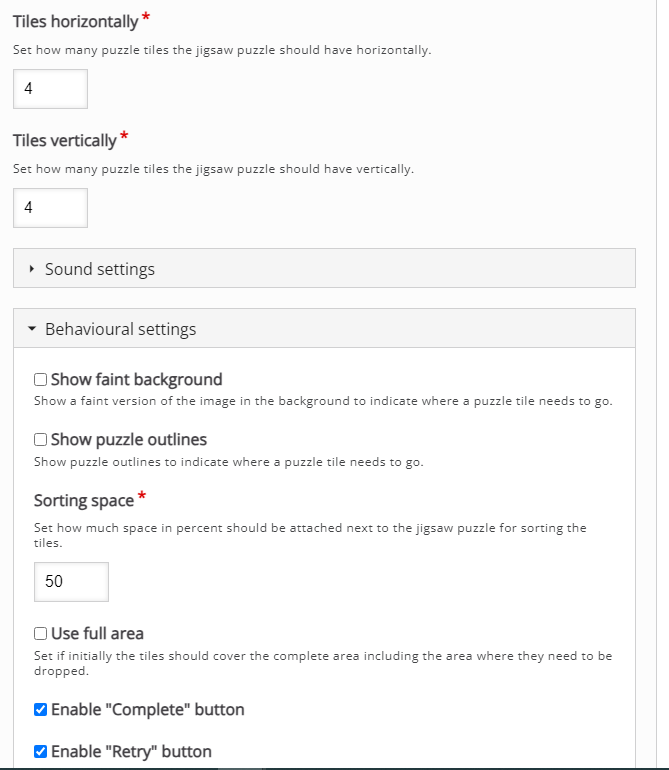
Task: Click the Enable "Complete" button label text
Action: pyautogui.click(x=147, y=710)
